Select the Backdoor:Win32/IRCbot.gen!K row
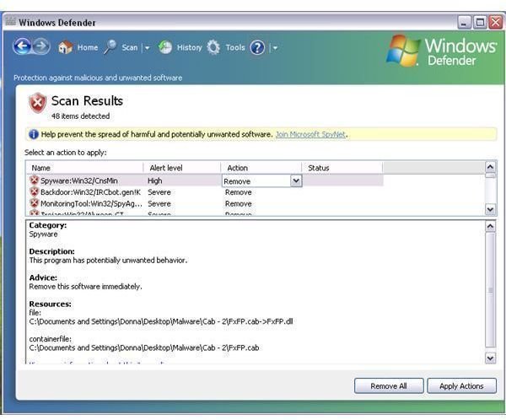 205,192
